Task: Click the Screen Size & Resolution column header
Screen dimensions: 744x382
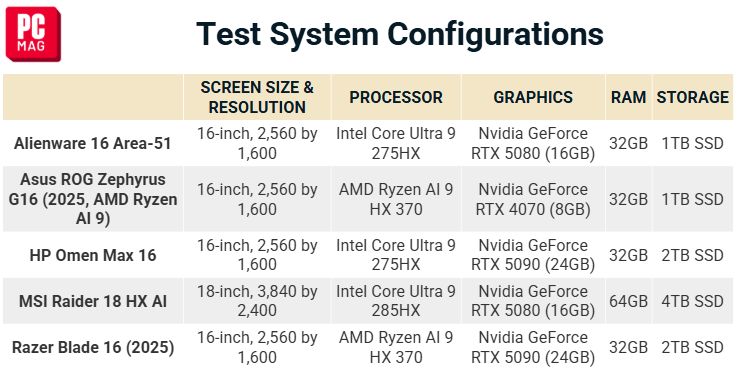Action: click(257, 97)
